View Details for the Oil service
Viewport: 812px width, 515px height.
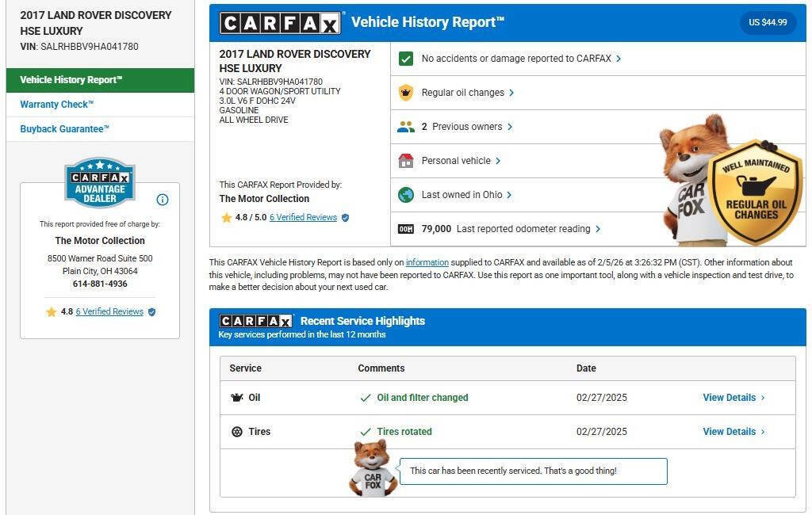tap(733, 398)
